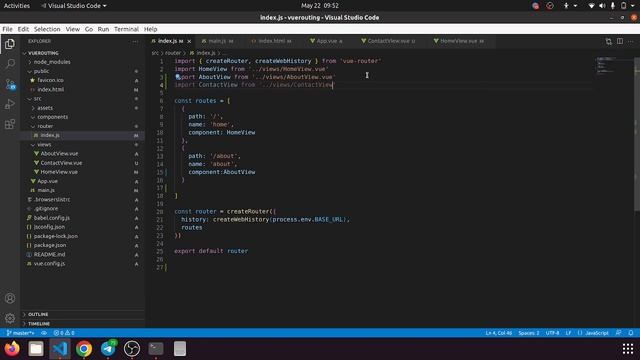The image size is (640, 360).
Task: Expand the node_modules folder
Action: pos(52,62)
